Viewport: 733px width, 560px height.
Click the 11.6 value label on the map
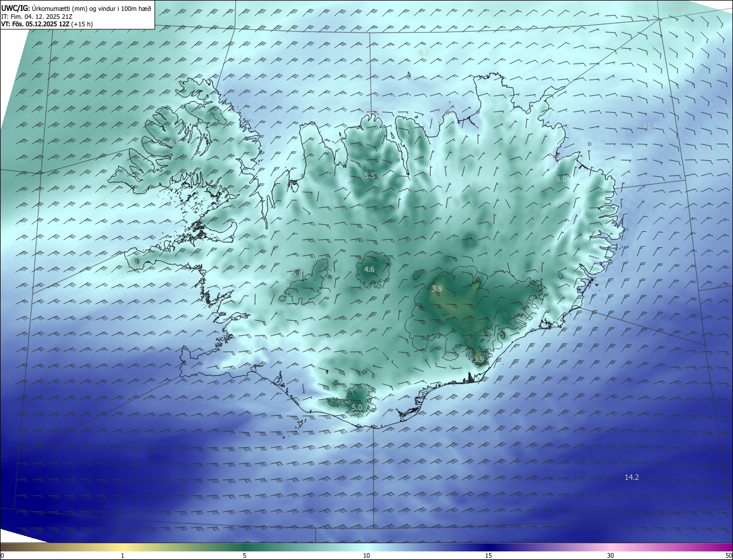pos(651,125)
